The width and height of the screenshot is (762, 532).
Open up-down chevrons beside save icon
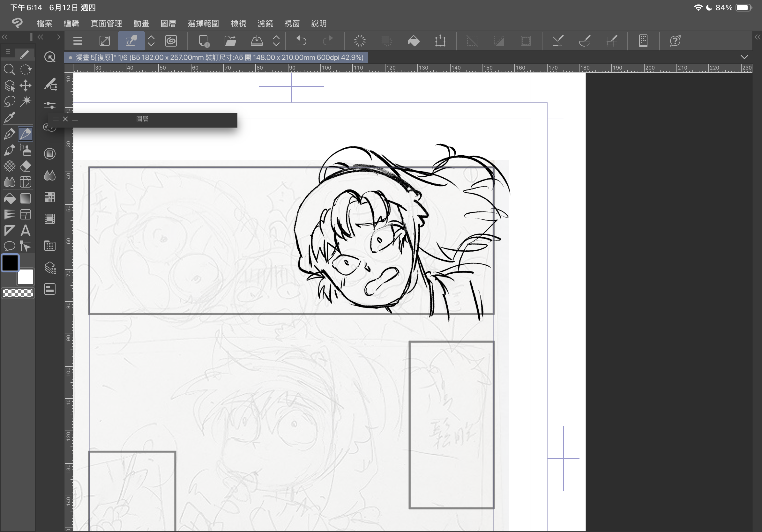coord(276,41)
